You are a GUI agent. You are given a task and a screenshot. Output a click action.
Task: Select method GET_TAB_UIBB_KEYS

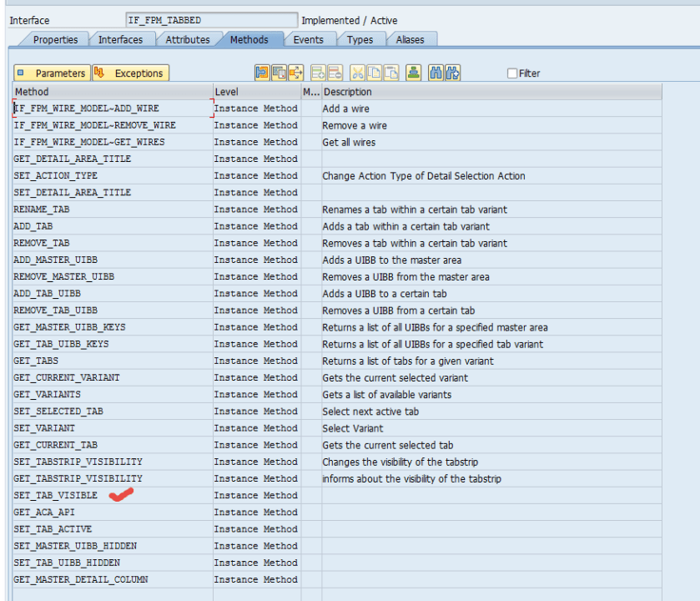(x=113, y=344)
